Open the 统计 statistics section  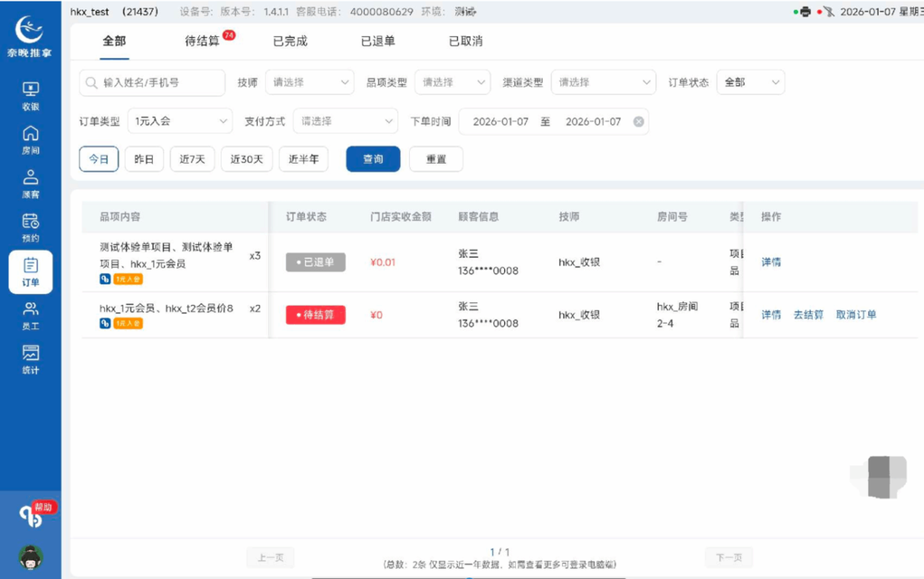point(30,359)
